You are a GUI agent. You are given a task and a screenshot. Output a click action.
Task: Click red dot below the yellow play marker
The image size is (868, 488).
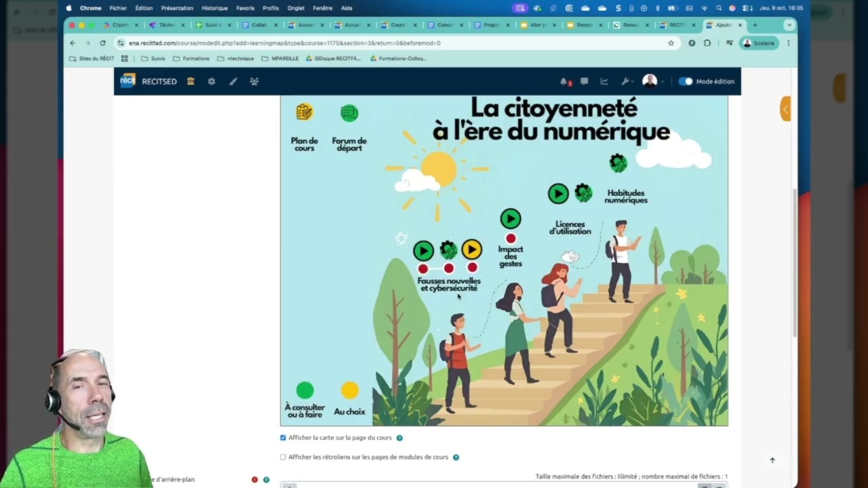pos(472,268)
